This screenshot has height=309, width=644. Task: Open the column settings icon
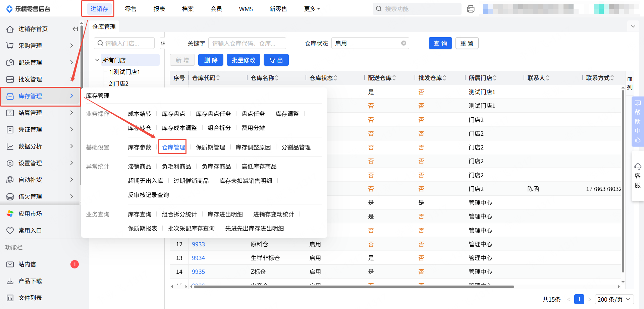(630, 79)
